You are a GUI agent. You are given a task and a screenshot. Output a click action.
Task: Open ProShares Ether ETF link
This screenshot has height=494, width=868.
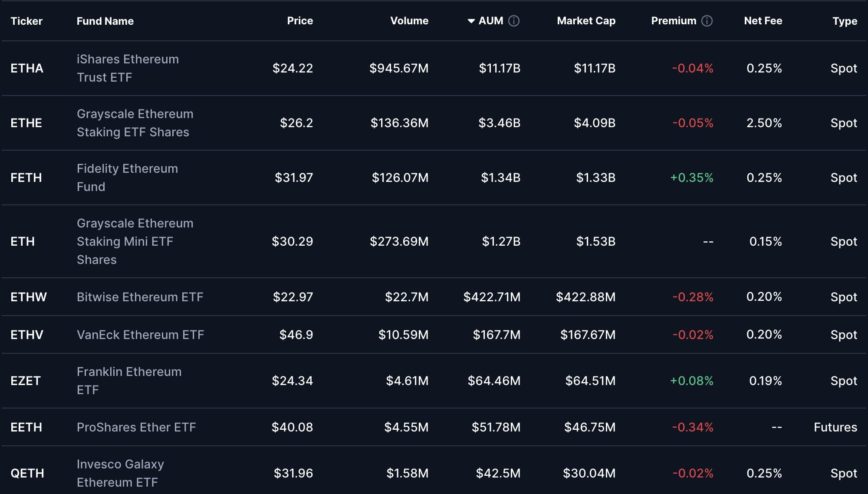pyautogui.click(x=136, y=427)
